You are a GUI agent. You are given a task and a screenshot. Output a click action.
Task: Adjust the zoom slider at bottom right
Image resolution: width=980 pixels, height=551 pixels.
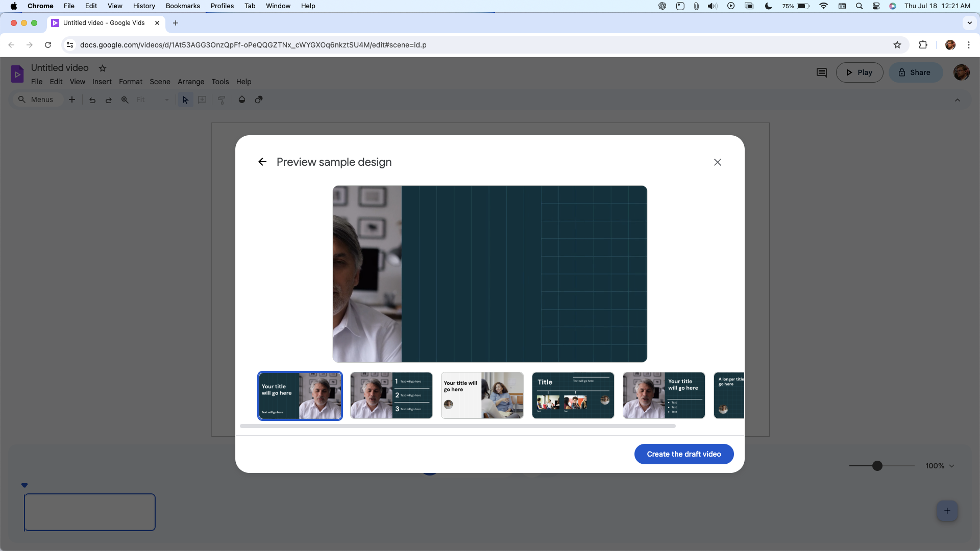pos(877,466)
